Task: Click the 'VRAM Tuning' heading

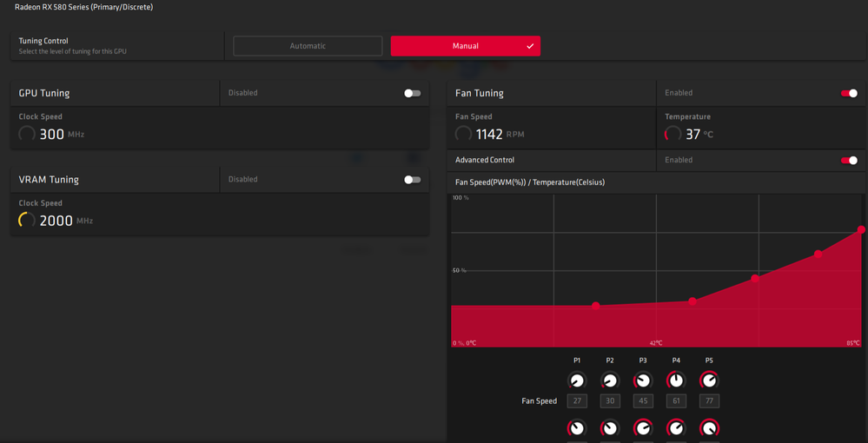Action: click(x=49, y=180)
